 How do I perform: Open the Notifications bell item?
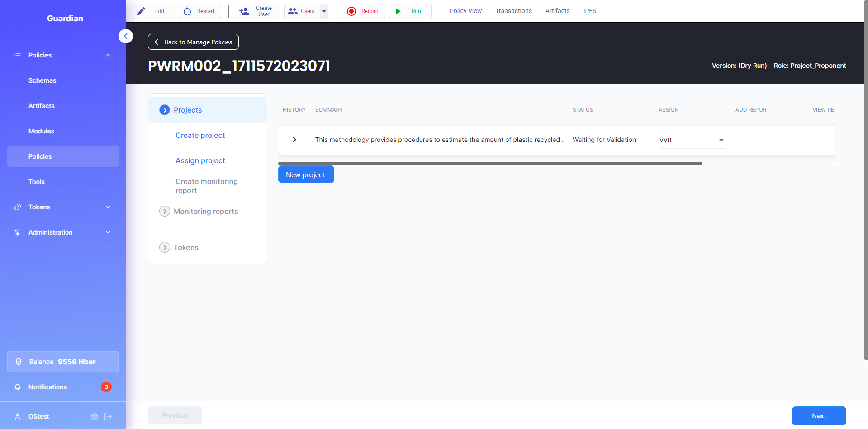pyautogui.click(x=47, y=387)
